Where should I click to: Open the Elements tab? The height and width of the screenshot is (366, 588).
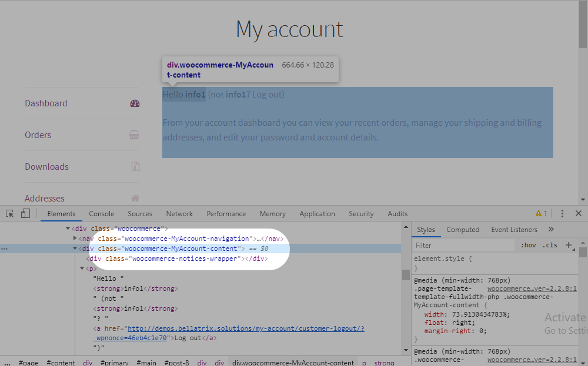61,213
